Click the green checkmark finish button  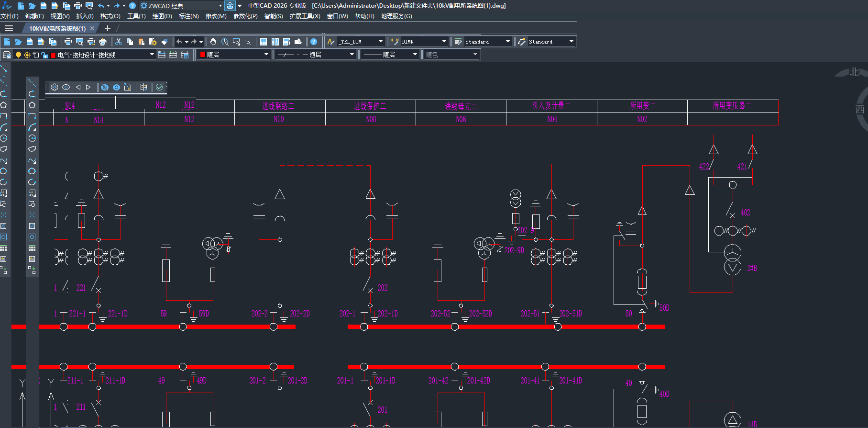[159, 87]
